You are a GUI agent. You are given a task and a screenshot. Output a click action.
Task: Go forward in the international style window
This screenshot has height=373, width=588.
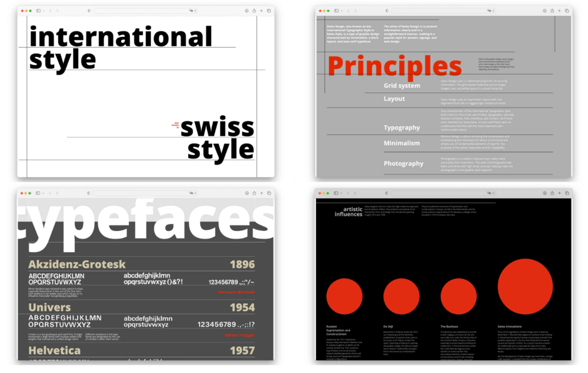pos(58,11)
